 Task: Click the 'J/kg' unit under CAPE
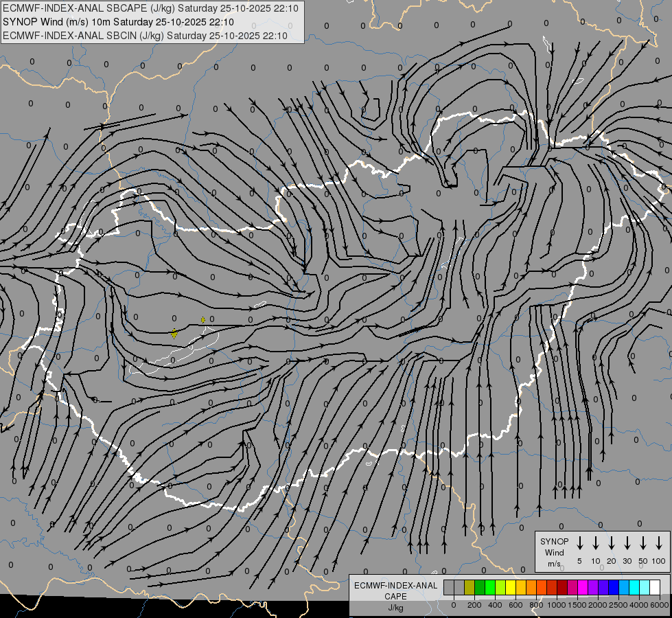click(x=395, y=608)
